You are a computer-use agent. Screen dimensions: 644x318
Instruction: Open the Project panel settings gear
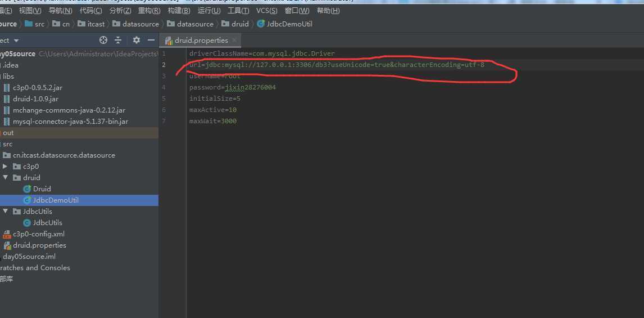tap(137, 40)
